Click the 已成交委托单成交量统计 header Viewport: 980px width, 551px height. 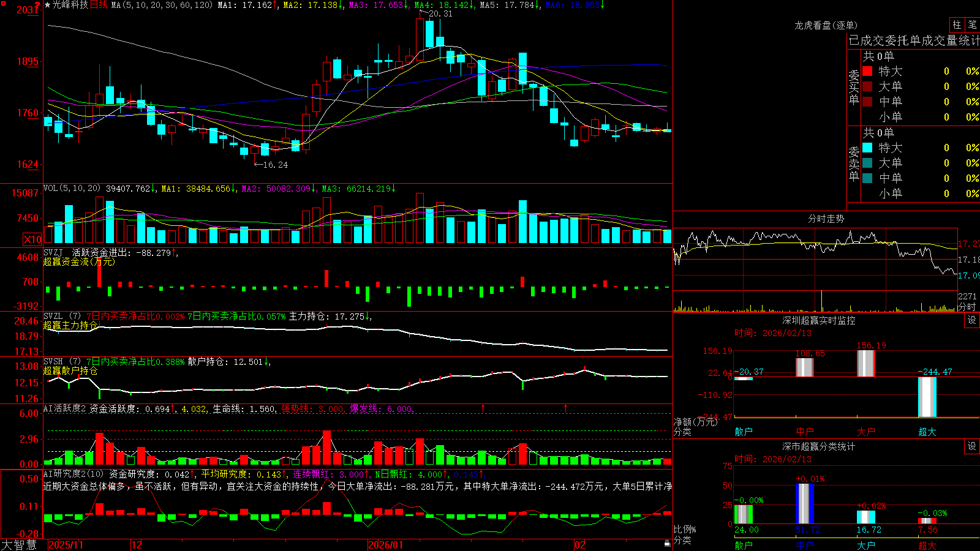click(x=914, y=40)
